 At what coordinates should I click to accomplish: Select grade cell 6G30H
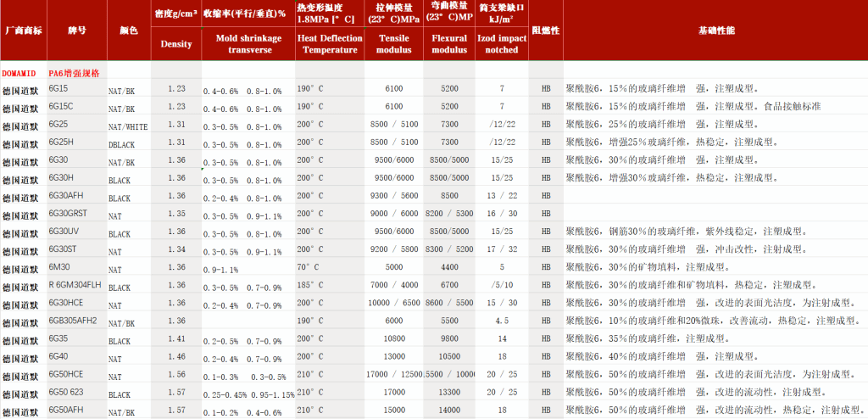[x=61, y=177]
